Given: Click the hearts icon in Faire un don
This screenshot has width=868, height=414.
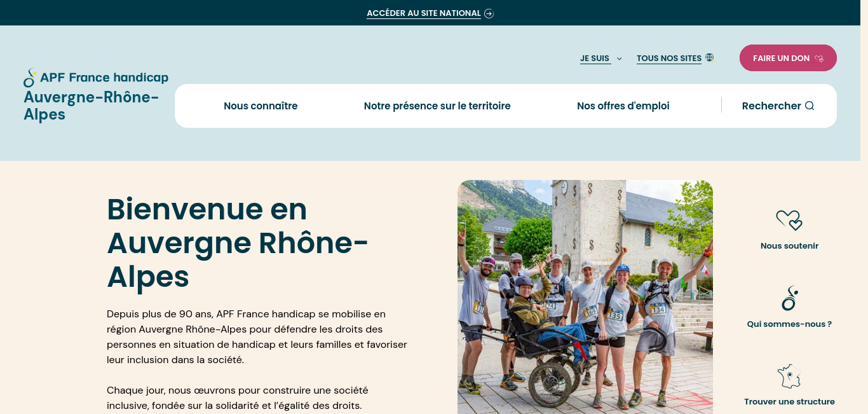Looking at the screenshot, I should click(x=819, y=59).
